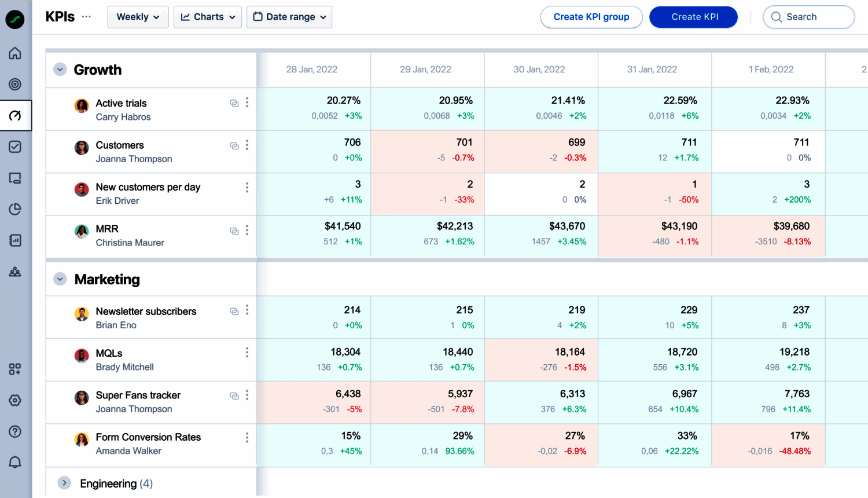Open the Team members icon in sidebar
868x498 pixels.
click(15, 271)
